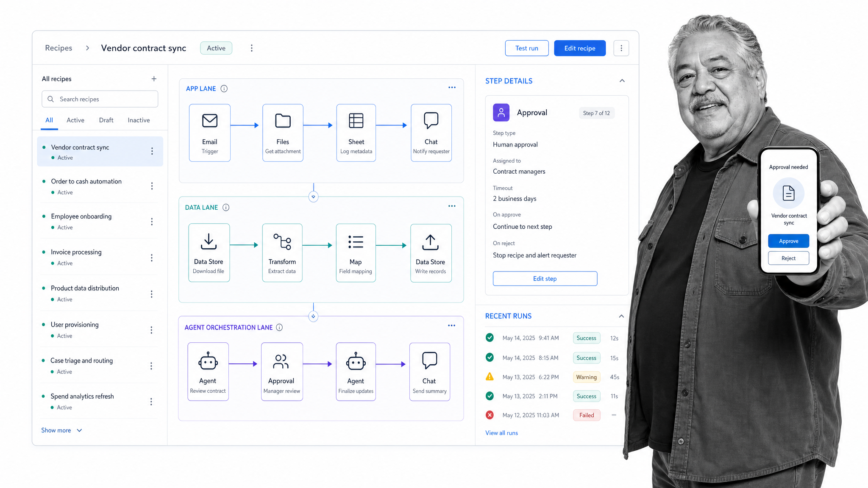The width and height of the screenshot is (868, 488).
Task: Collapse the Recent Runs section
Action: [621, 316]
